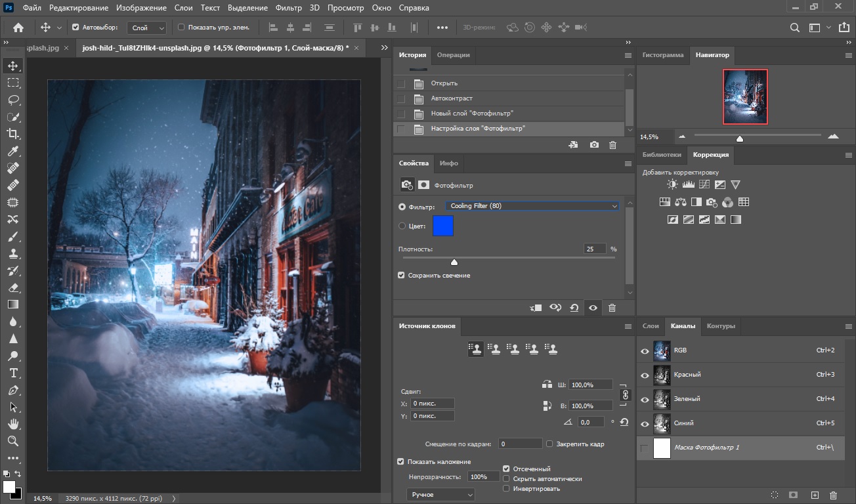Select the Eyedropper tool
Screen dimensions: 856x504
[x=12, y=152]
